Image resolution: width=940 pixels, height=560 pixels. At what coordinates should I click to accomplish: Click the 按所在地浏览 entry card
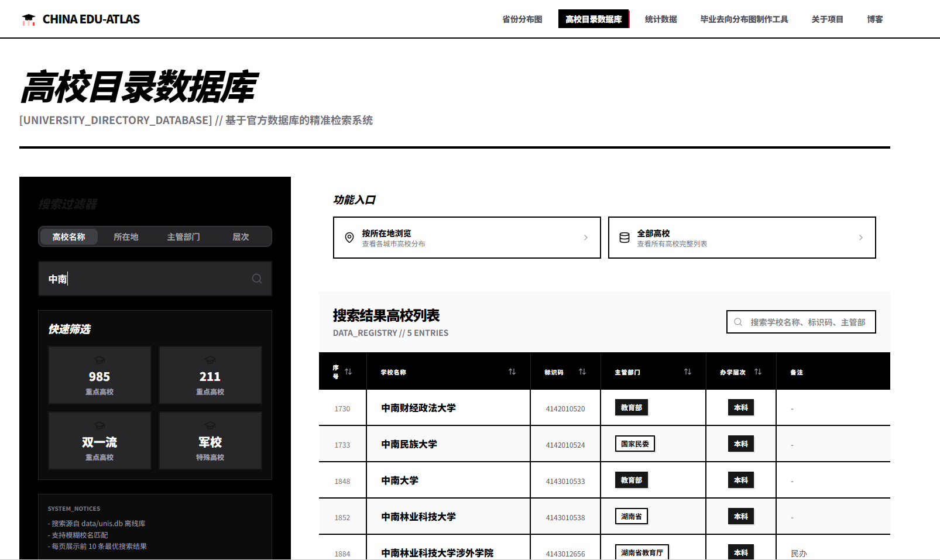(x=466, y=238)
